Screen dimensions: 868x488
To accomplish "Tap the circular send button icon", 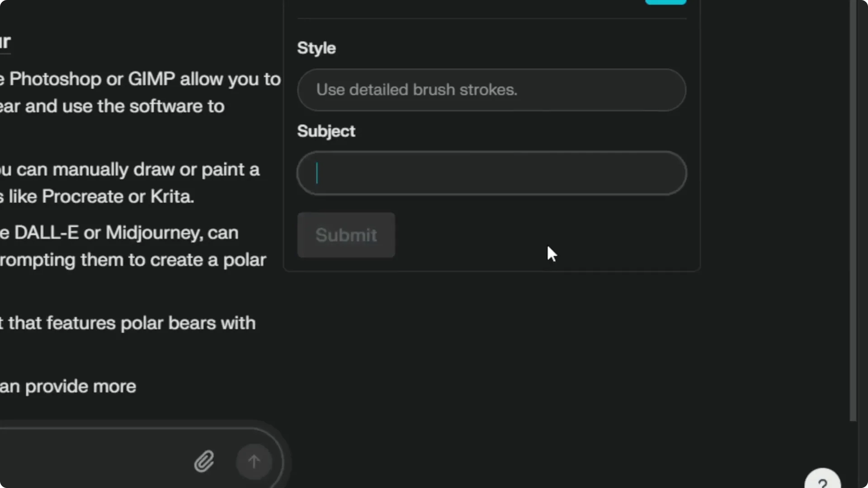I will coord(254,461).
